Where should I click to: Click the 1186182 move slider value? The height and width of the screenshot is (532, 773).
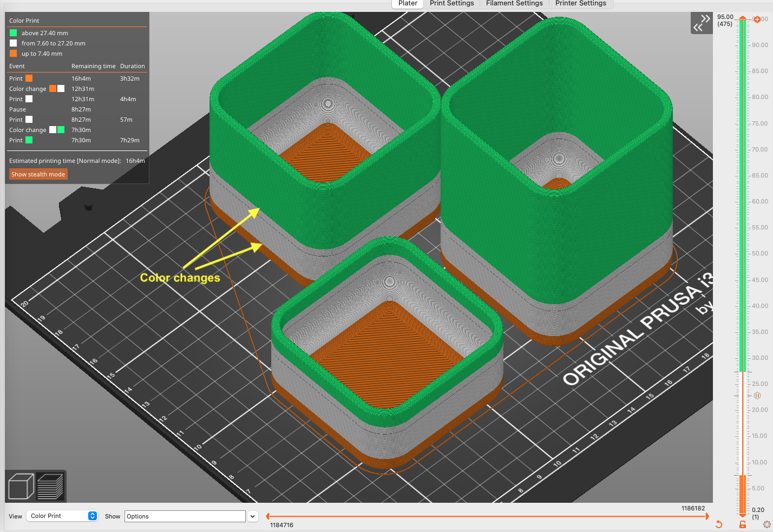pos(693,508)
